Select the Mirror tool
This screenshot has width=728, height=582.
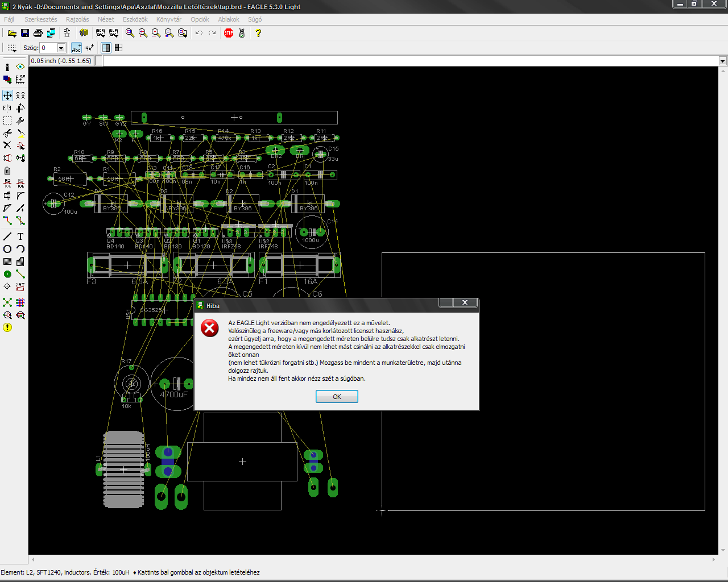[x=7, y=108]
